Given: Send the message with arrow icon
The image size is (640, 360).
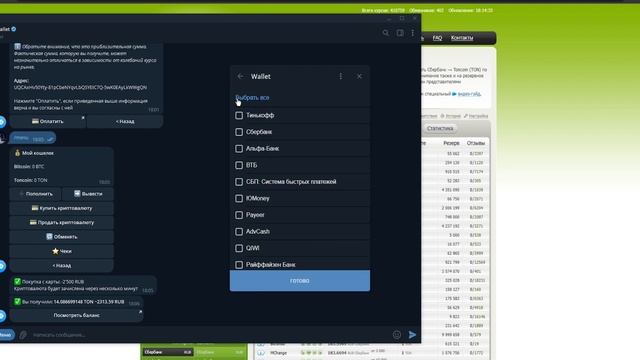Looking at the screenshot, I should [x=412, y=335].
